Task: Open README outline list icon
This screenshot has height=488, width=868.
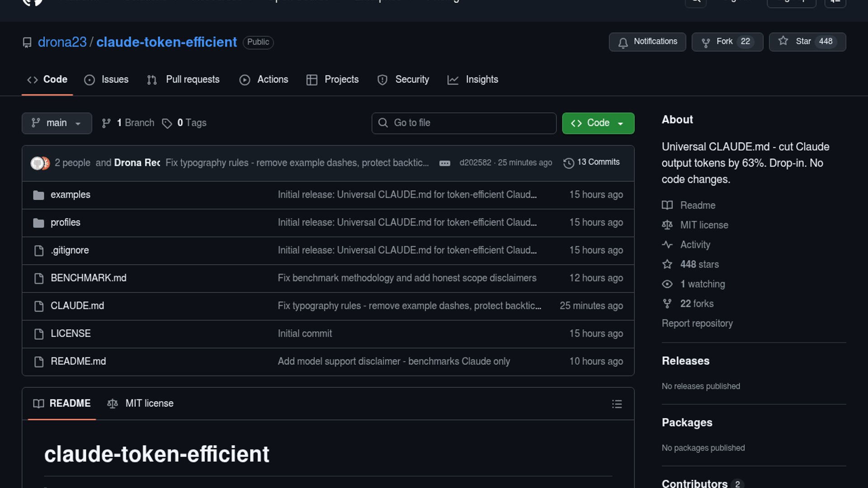Action: point(617,404)
